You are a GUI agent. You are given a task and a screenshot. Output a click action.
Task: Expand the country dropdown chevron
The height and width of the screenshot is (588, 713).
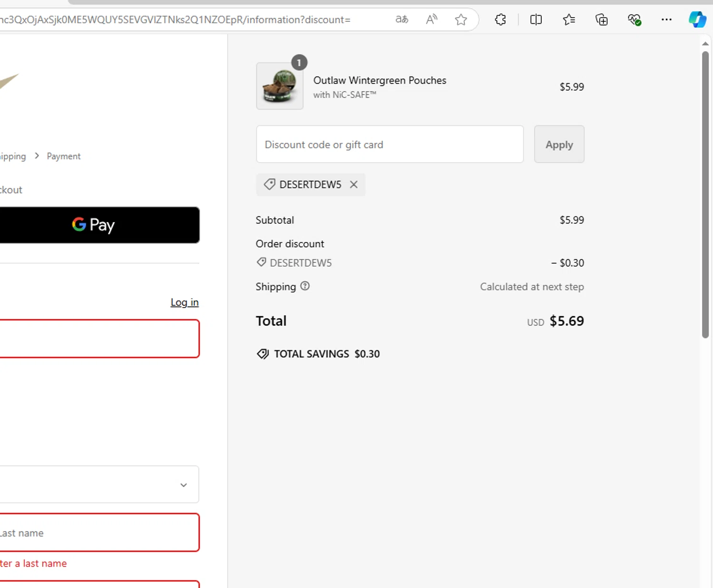tap(183, 485)
